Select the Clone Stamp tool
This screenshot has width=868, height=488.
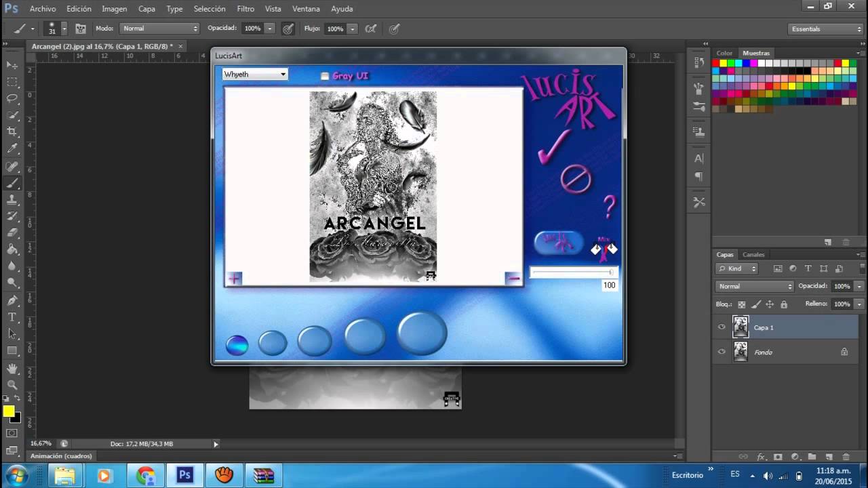point(12,200)
